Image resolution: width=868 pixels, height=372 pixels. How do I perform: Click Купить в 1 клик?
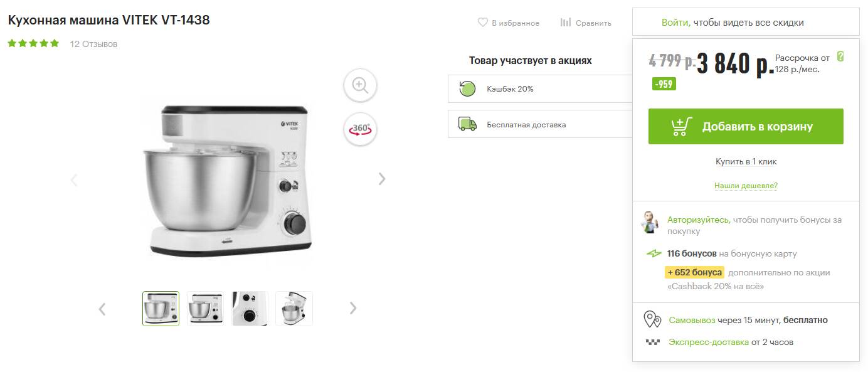click(746, 161)
